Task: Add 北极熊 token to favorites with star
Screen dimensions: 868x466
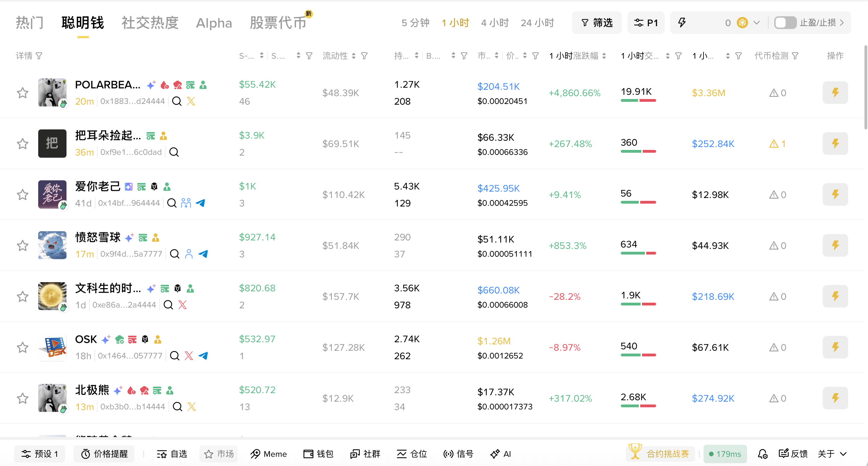Action: (x=23, y=398)
